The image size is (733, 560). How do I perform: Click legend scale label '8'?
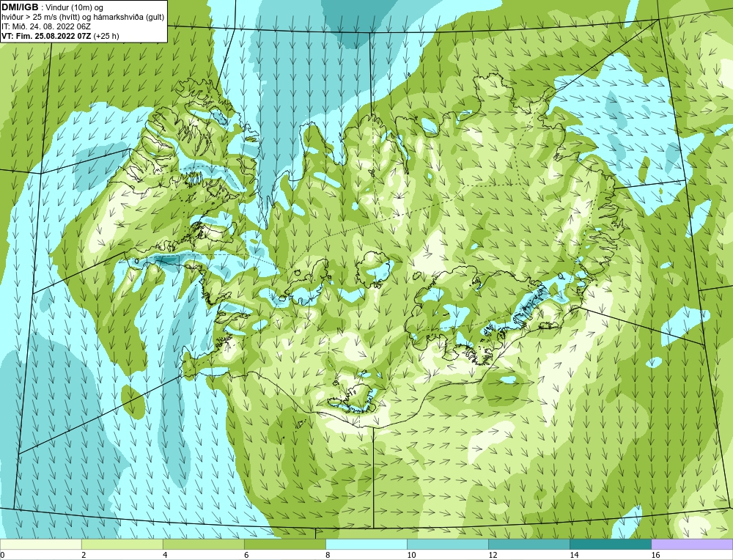(328, 555)
